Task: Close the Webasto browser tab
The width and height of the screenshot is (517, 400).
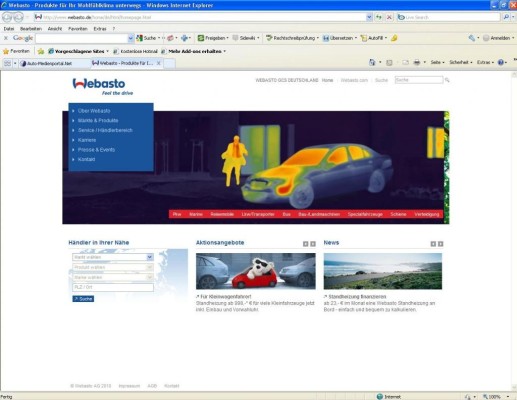Action: [159, 63]
